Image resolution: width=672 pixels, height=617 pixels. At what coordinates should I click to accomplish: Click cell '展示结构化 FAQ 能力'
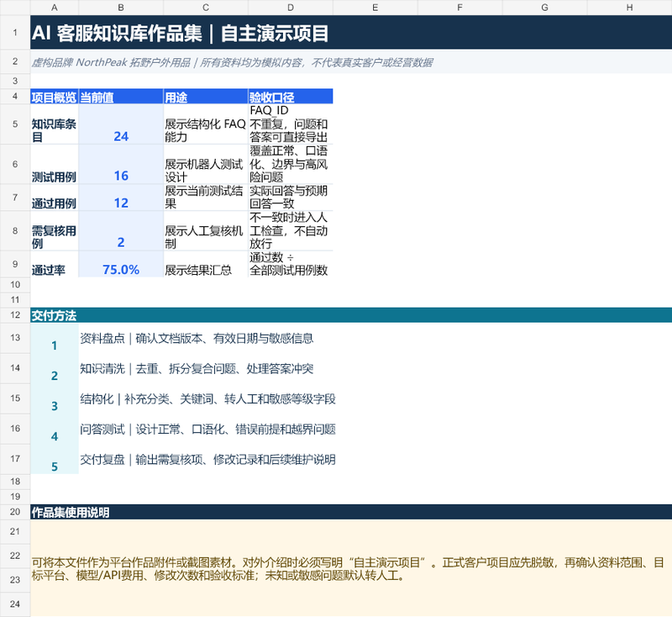pyautogui.click(x=206, y=124)
